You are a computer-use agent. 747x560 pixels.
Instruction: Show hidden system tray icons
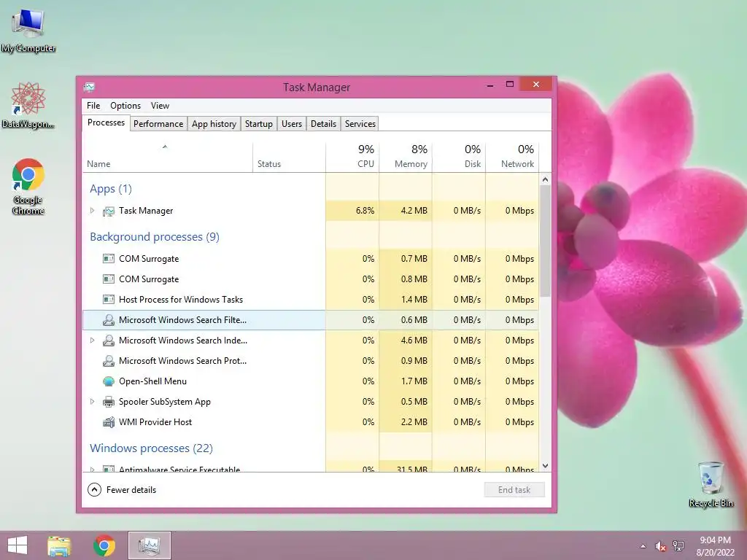643,546
